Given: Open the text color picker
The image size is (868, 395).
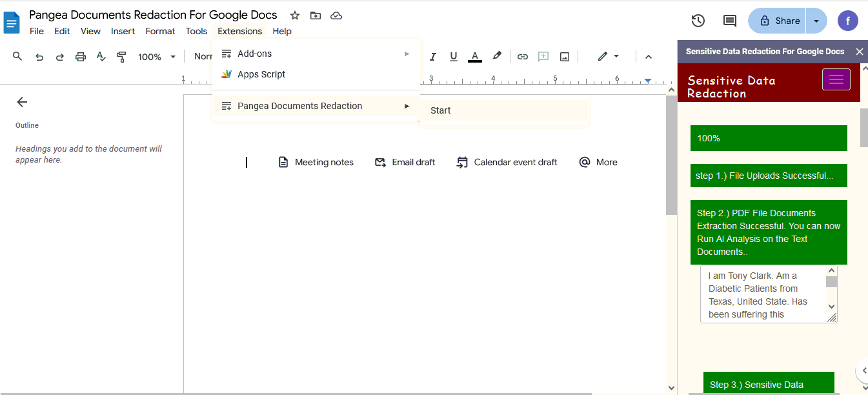Looking at the screenshot, I should pos(475,57).
